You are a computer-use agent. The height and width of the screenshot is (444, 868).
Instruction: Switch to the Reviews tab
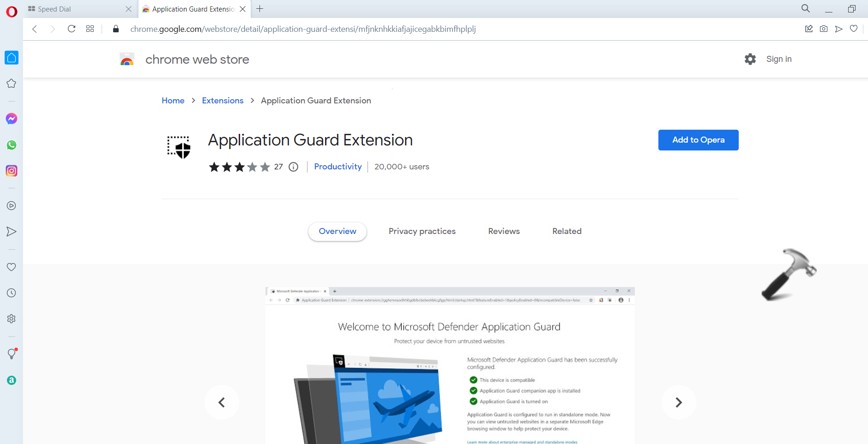(504, 231)
